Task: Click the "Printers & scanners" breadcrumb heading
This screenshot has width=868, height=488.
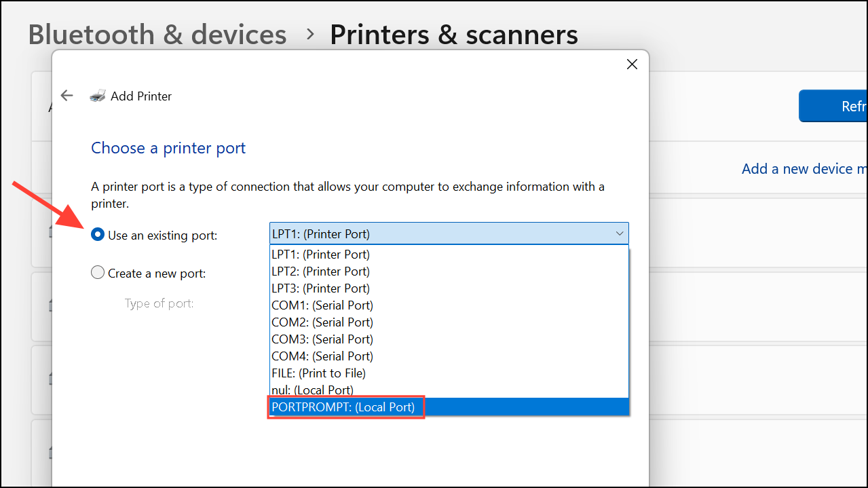Action: pyautogui.click(x=453, y=34)
